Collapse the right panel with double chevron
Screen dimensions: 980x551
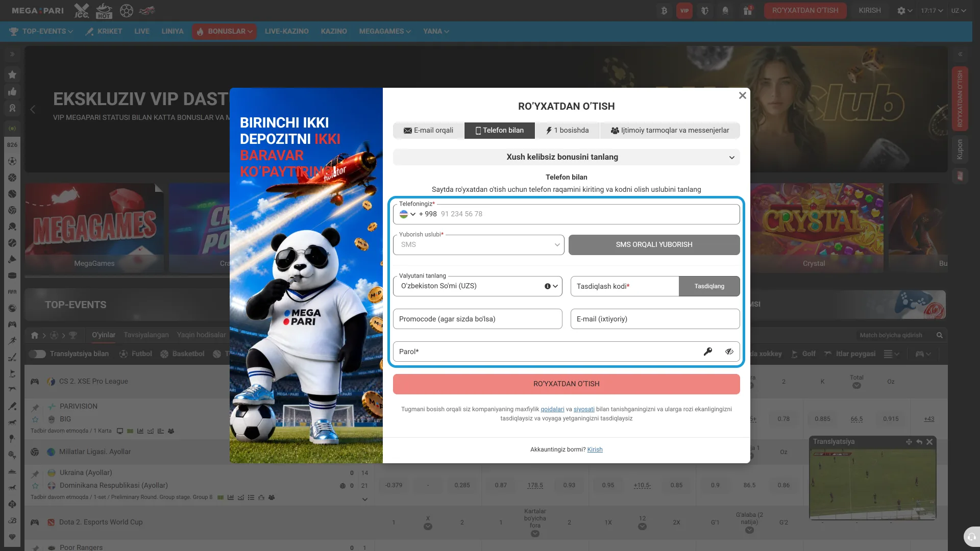click(960, 54)
